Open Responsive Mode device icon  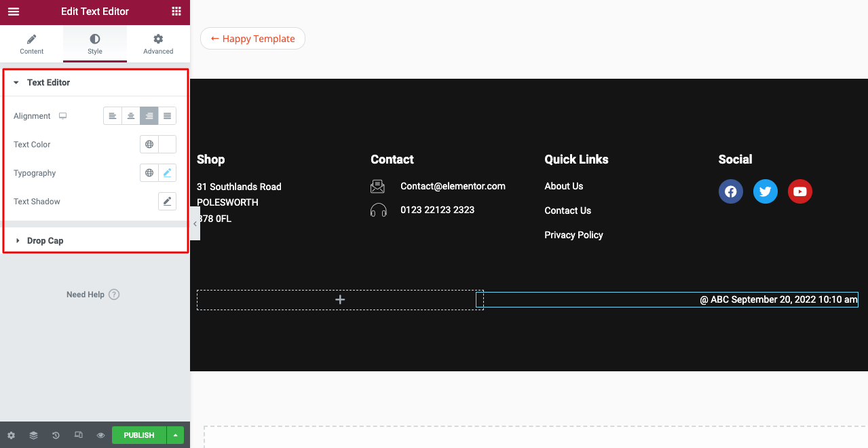point(78,434)
